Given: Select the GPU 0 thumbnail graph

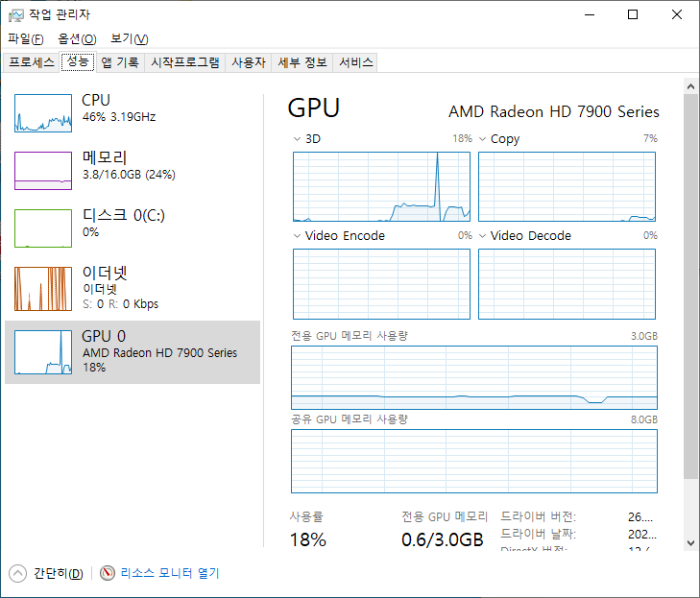Looking at the screenshot, I should coord(43,352).
